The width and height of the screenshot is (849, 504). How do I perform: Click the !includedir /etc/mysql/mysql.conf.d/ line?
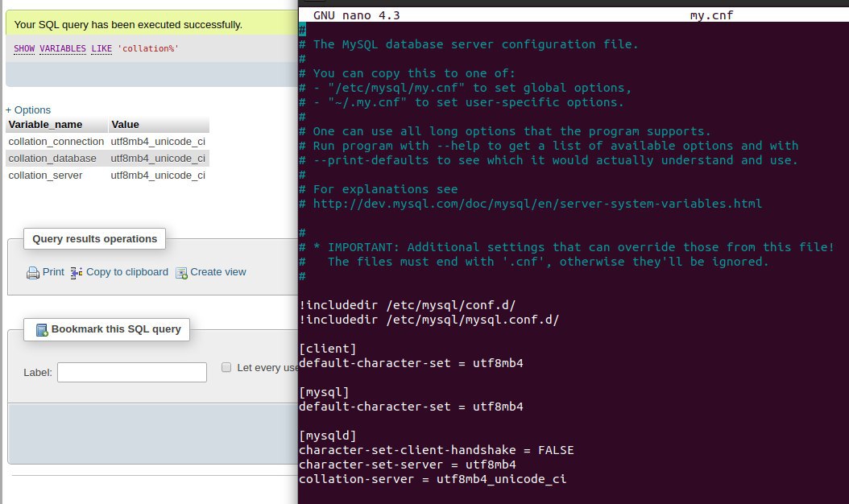click(429, 320)
